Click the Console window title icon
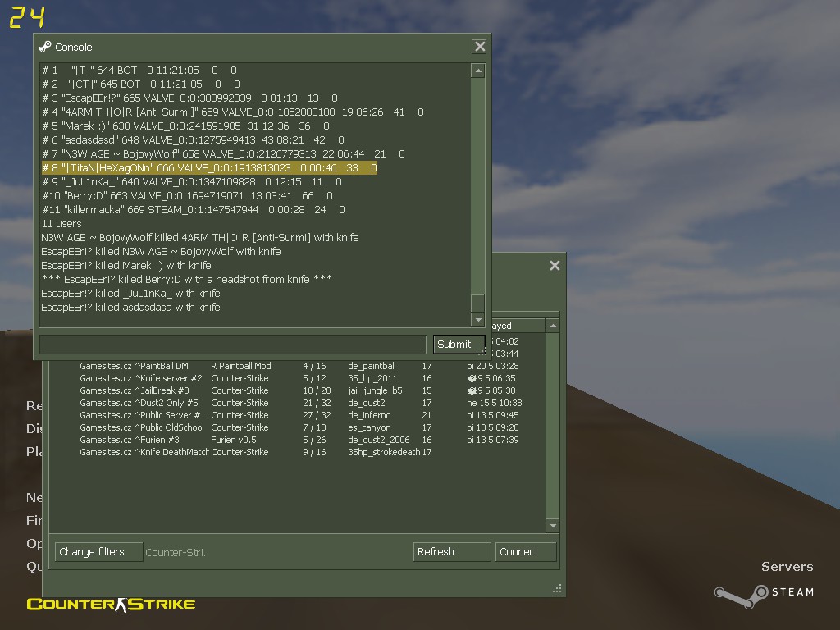The image size is (840, 630). (x=45, y=47)
